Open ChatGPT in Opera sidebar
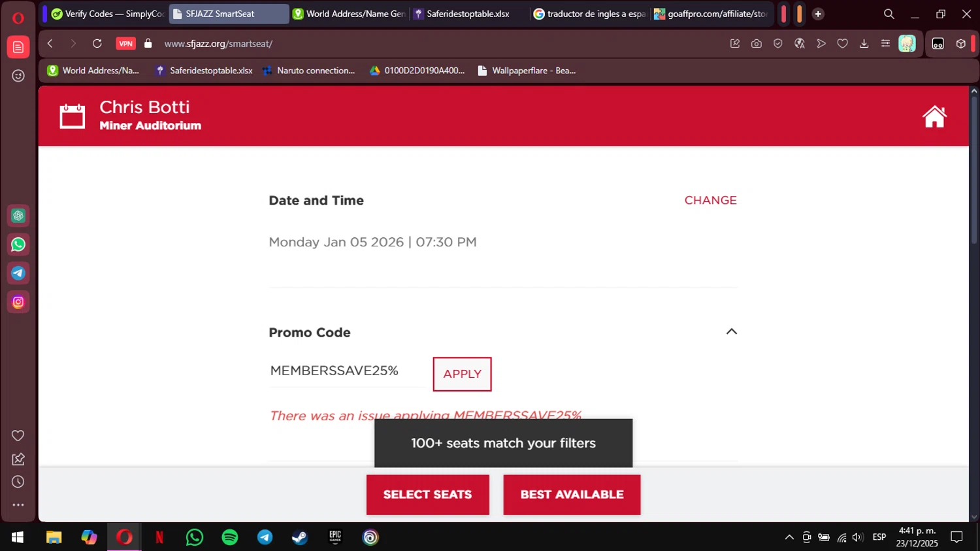The image size is (980, 551). tap(18, 216)
